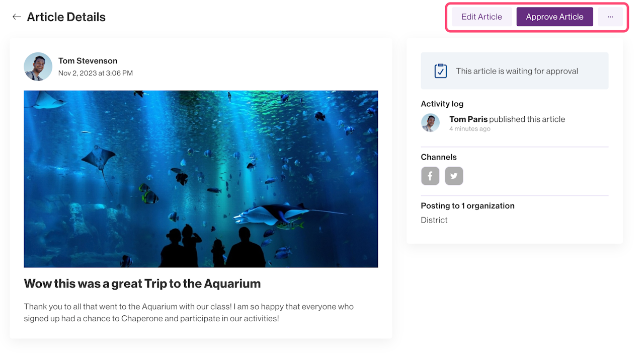The width and height of the screenshot is (644, 354).
Task: Click Tom Paris's avatar in Activity log
Action: pyautogui.click(x=430, y=123)
